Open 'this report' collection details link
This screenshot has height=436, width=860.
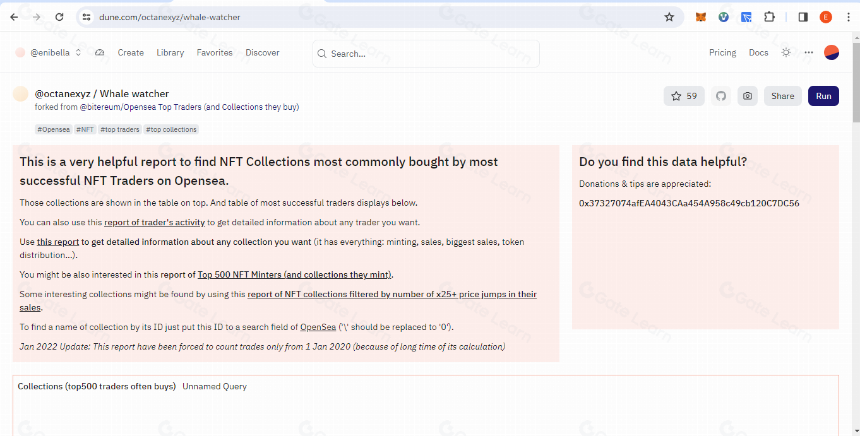pos(58,242)
